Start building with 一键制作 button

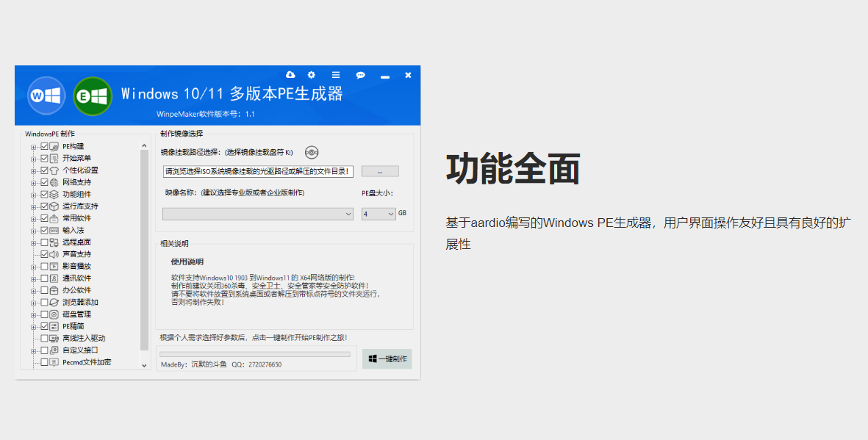pyautogui.click(x=387, y=358)
